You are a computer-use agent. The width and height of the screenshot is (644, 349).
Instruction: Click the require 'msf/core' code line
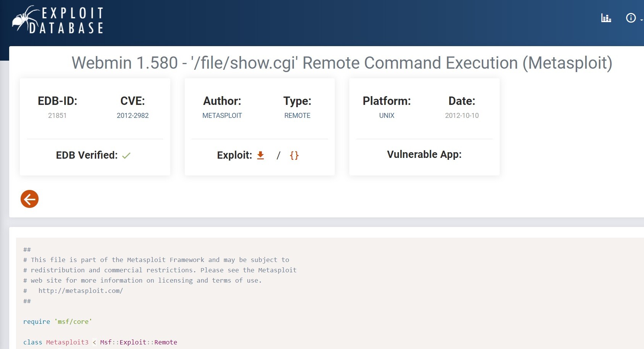[57, 322]
